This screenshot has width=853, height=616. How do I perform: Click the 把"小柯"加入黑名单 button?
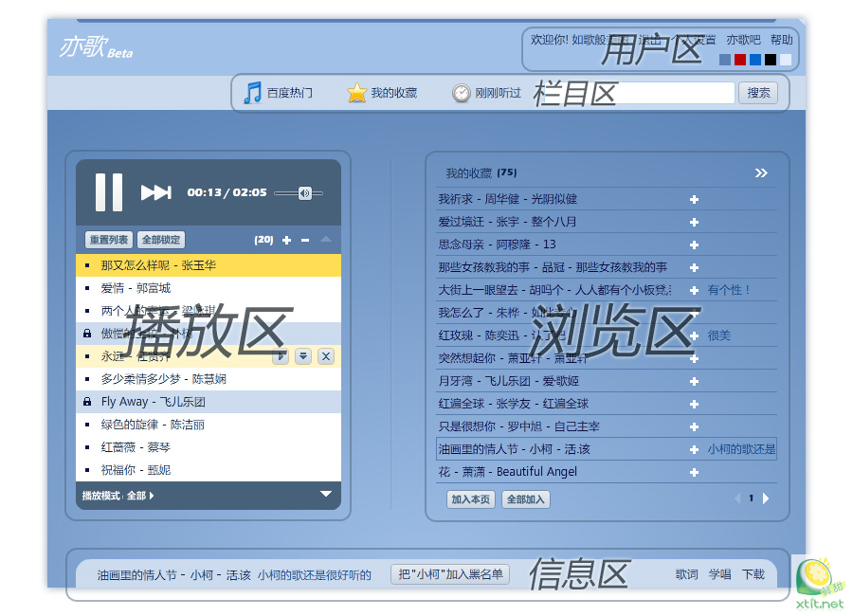pos(450,574)
